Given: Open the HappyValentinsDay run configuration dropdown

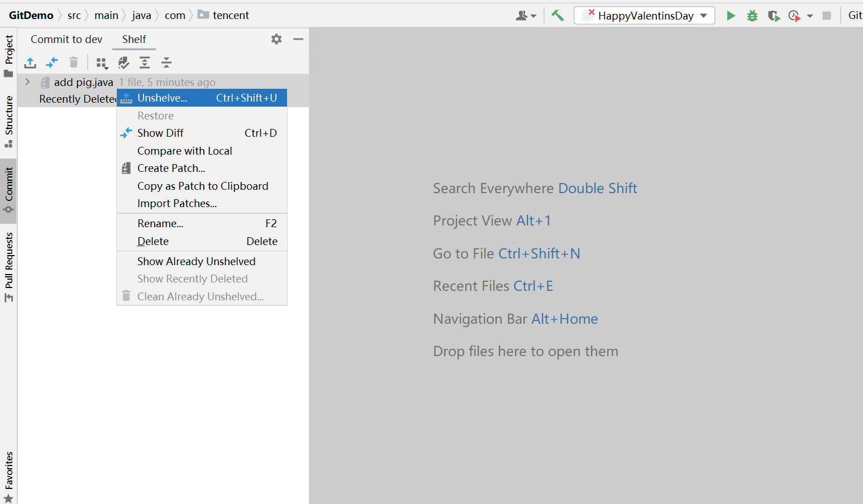Looking at the screenshot, I should pos(644,15).
